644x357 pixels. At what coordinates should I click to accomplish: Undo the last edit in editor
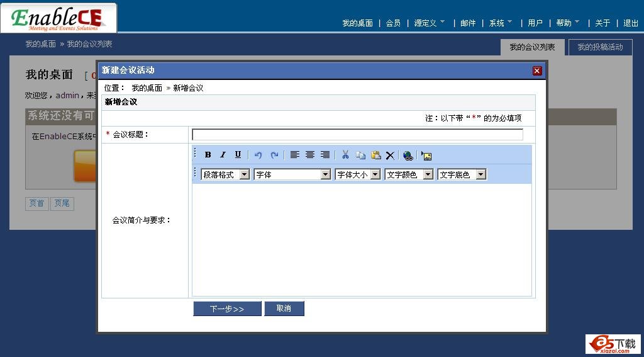(258, 155)
